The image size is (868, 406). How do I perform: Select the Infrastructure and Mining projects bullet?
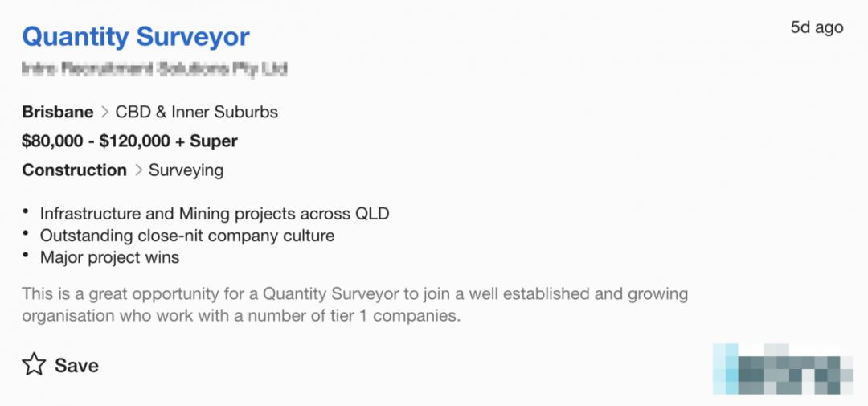215,214
